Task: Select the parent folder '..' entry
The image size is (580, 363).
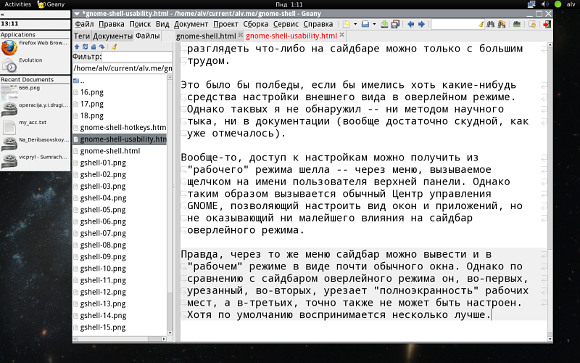Action: [120, 80]
